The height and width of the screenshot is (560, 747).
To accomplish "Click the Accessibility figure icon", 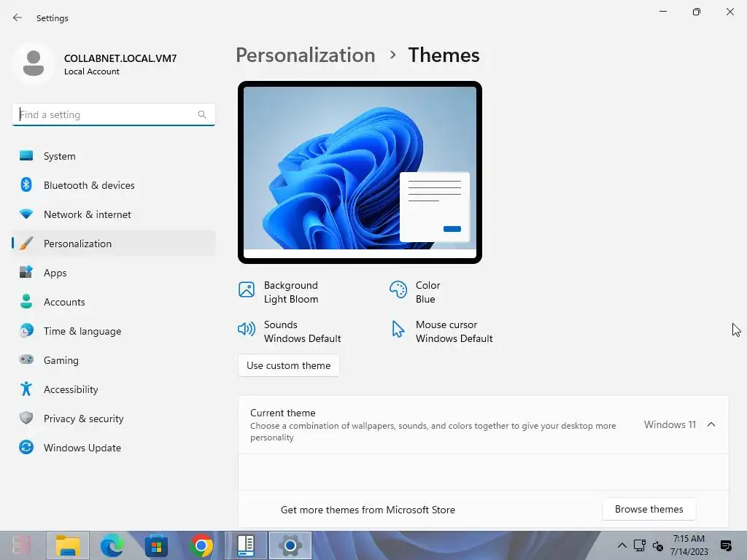I will (x=26, y=389).
